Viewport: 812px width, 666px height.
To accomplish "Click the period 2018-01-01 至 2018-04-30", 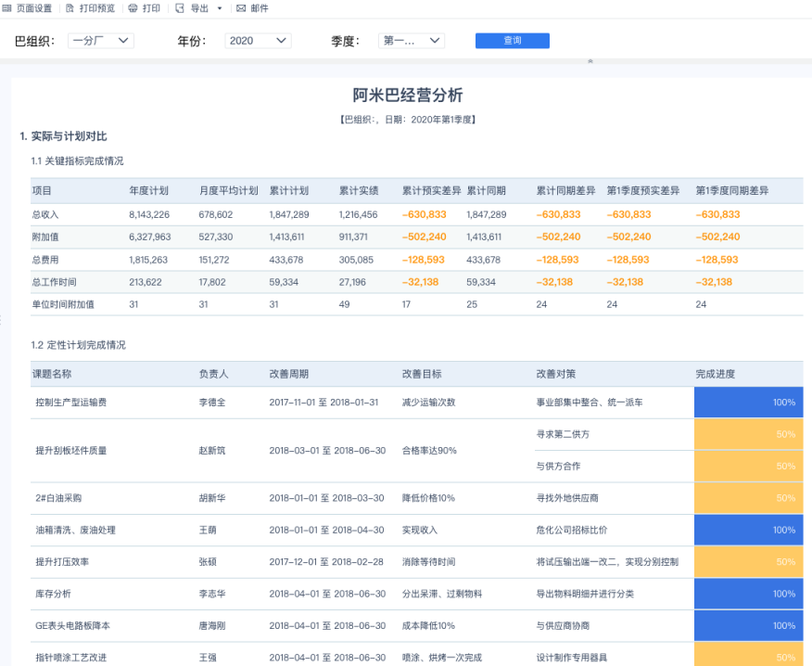I will pos(327,531).
